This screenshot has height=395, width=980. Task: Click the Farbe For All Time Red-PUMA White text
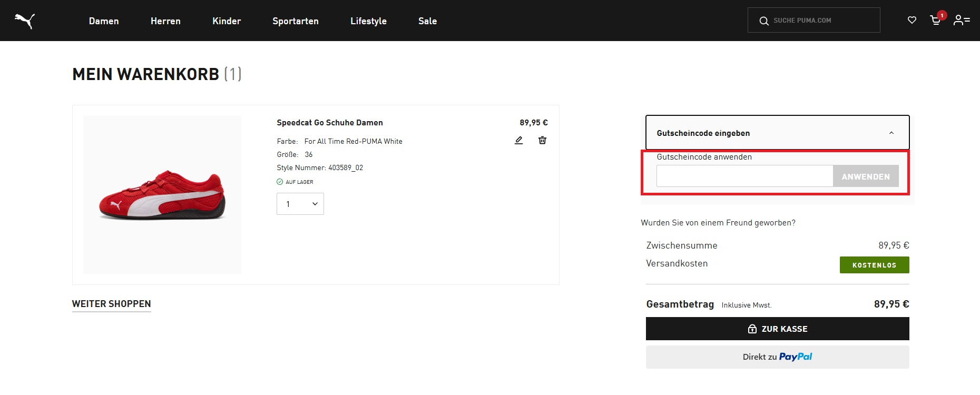pyautogui.click(x=340, y=141)
